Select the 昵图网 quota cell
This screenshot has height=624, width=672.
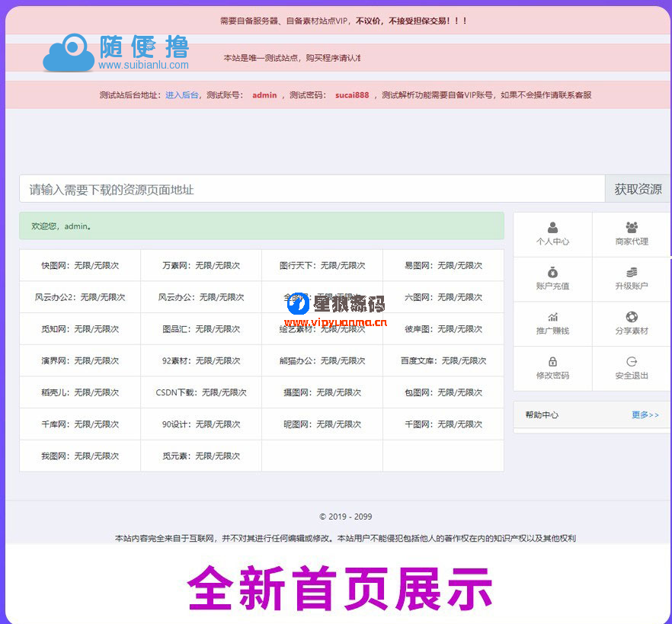(x=322, y=424)
